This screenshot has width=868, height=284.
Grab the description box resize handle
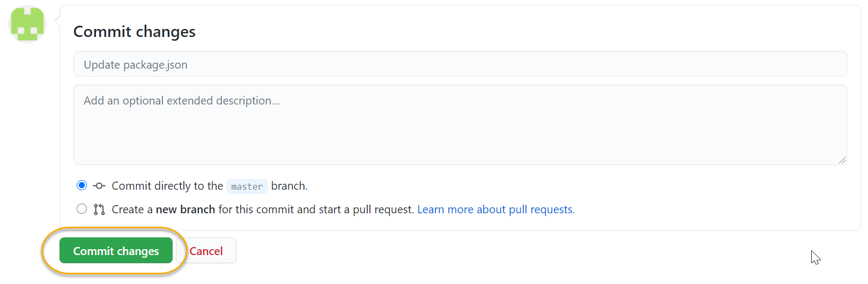point(842,160)
